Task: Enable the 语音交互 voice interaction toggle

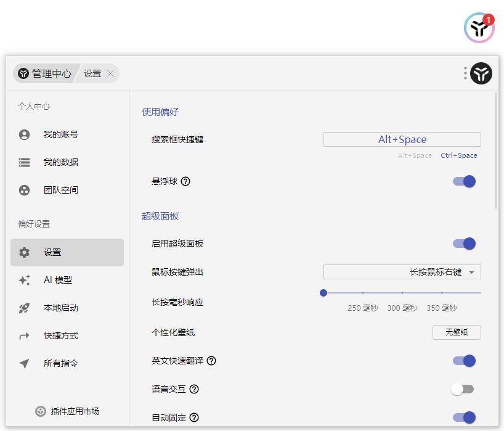Action: (x=463, y=389)
